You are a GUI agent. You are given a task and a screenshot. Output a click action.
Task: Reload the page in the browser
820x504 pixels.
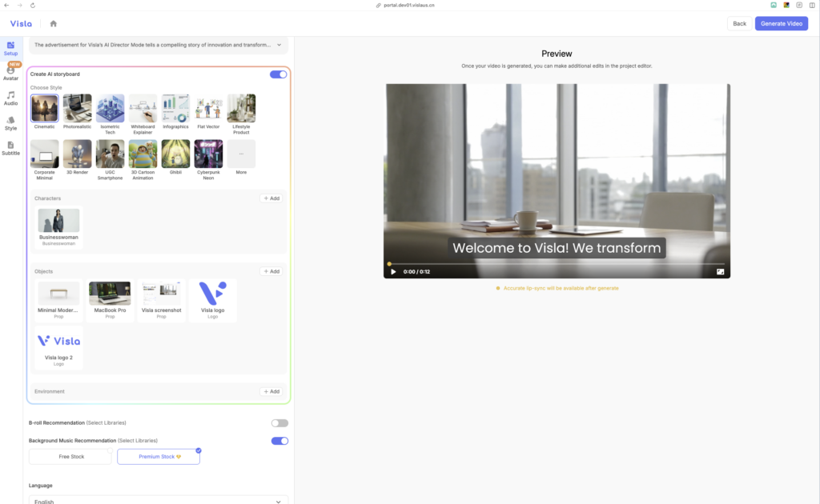click(x=32, y=5)
